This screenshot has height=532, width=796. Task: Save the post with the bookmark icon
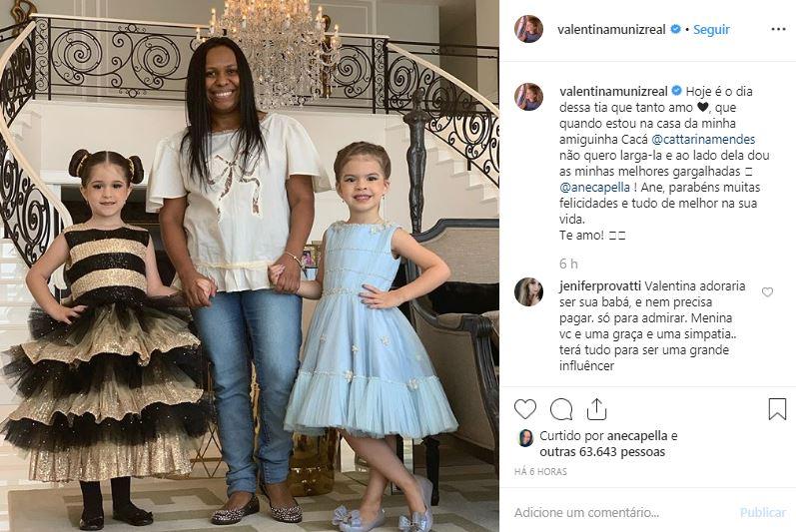[777, 409]
